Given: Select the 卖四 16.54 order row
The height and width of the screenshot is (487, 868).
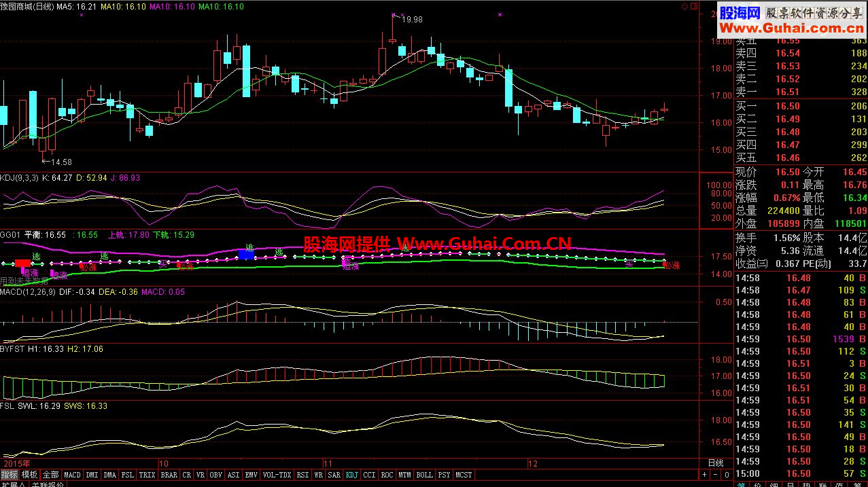Looking at the screenshot, I should 801,53.
